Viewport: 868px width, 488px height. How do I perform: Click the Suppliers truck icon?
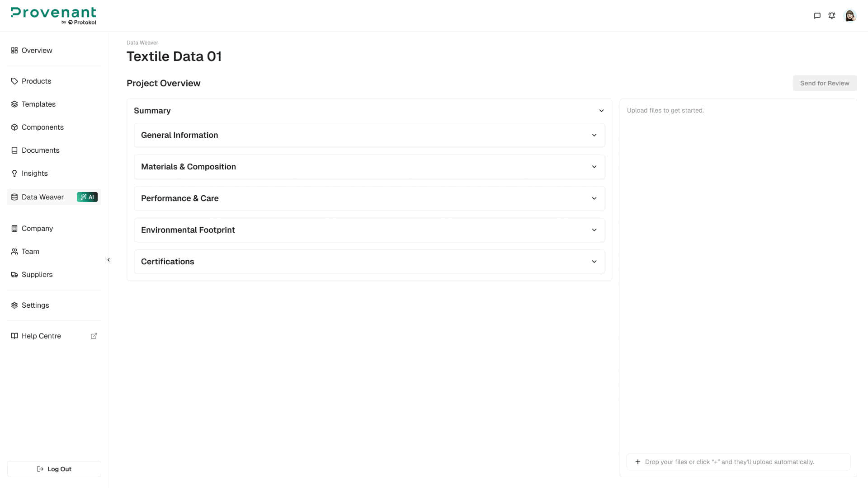tap(14, 275)
